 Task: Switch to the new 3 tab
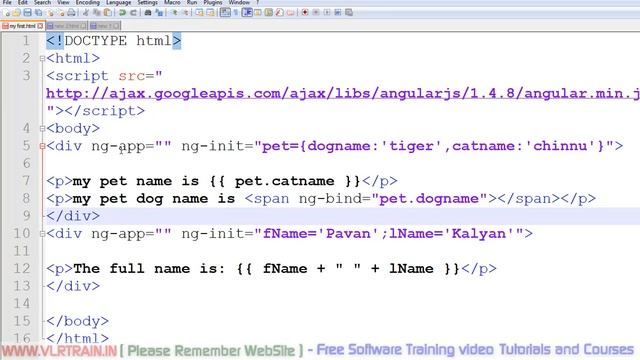point(105,26)
